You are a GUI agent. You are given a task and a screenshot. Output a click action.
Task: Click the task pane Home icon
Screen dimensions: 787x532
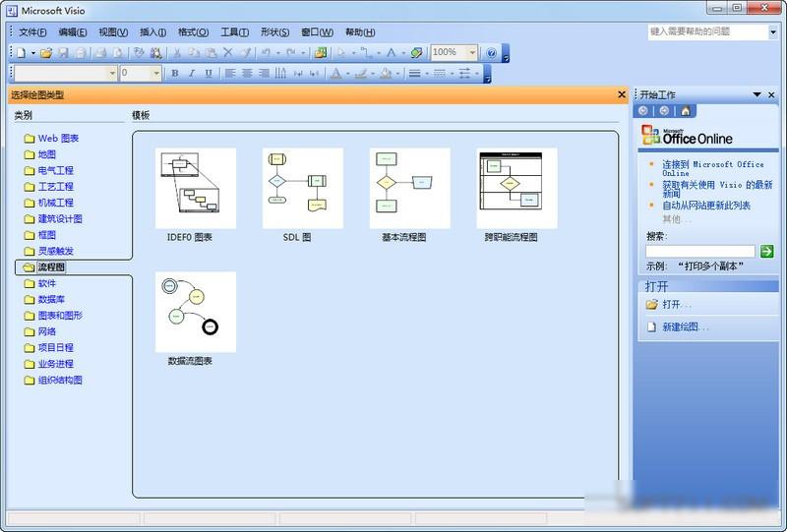pos(685,111)
